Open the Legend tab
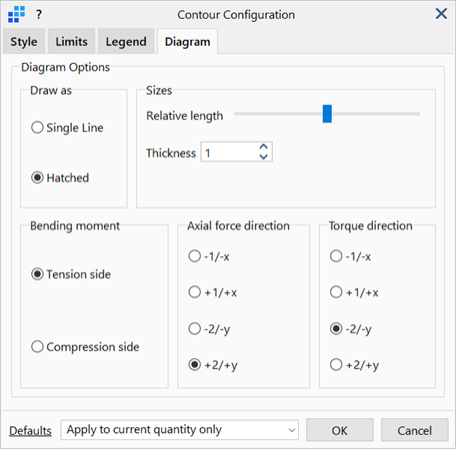 tap(126, 42)
